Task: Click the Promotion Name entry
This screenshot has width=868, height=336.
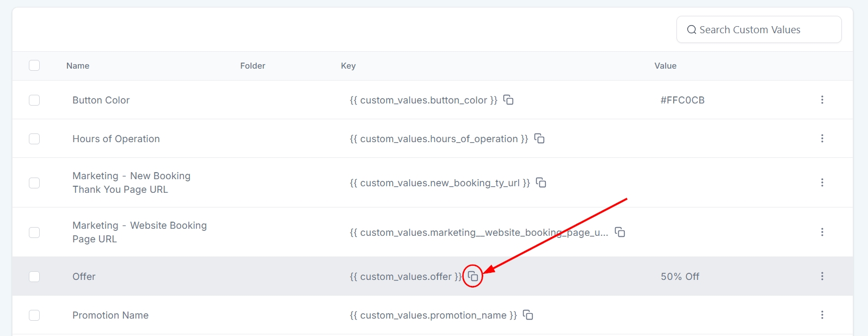Action: 110,315
